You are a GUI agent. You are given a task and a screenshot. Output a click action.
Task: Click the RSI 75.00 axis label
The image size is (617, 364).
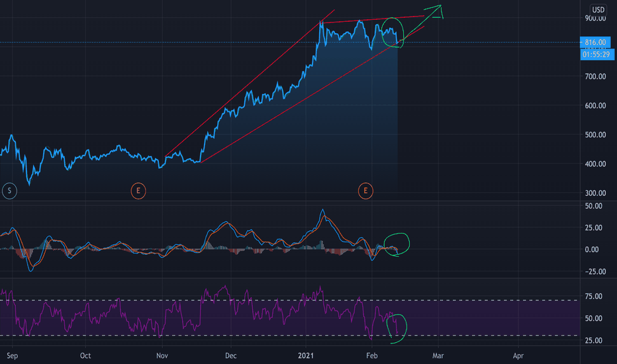pos(594,296)
